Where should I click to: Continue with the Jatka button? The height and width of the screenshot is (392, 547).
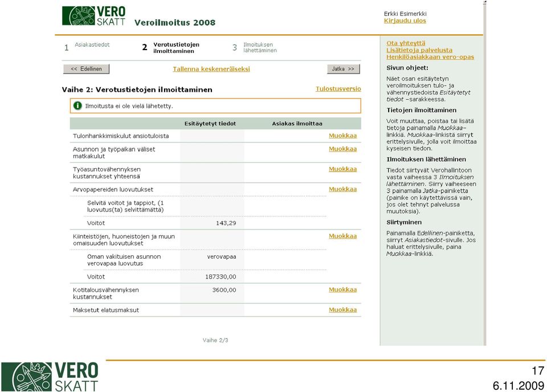pos(343,69)
